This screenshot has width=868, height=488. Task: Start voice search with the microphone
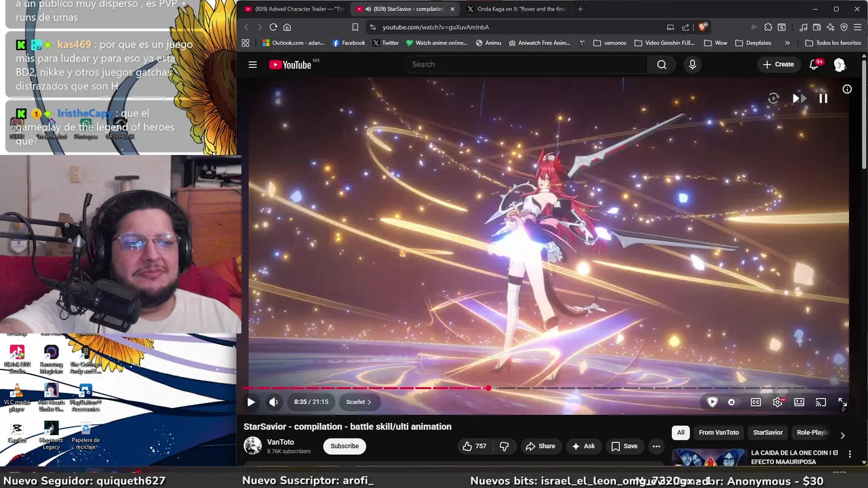(x=692, y=64)
